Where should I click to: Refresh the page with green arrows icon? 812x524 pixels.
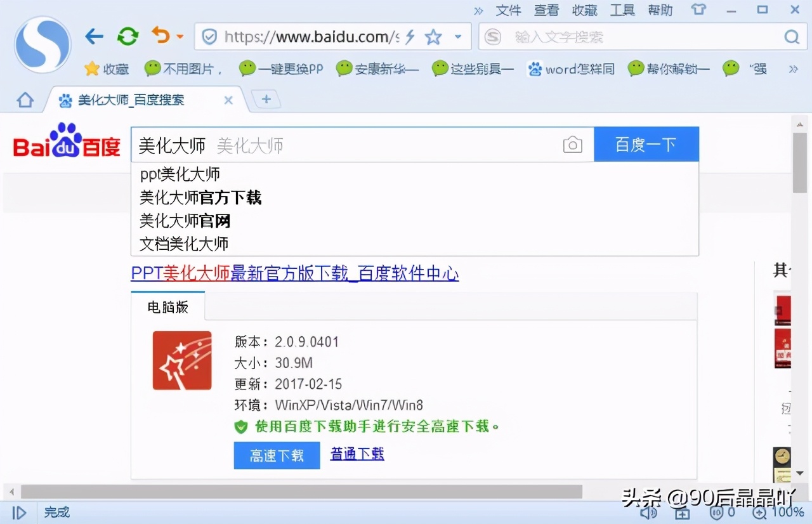click(x=128, y=36)
